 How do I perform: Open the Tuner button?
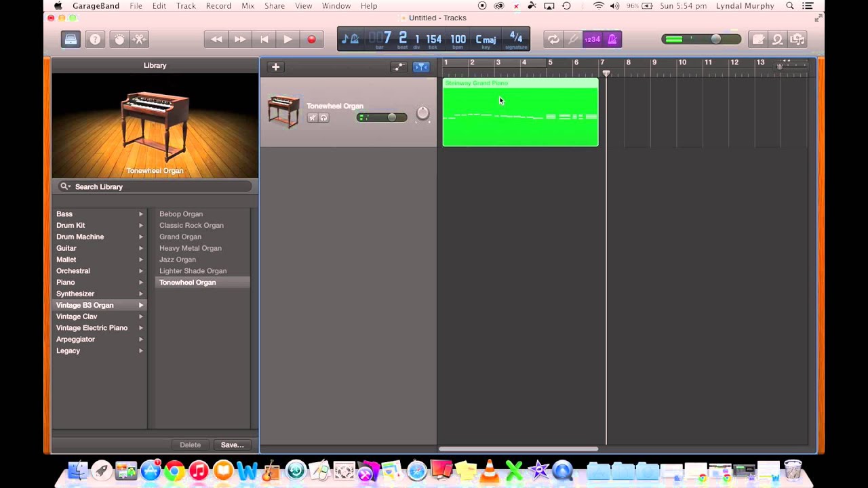tap(573, 39)
